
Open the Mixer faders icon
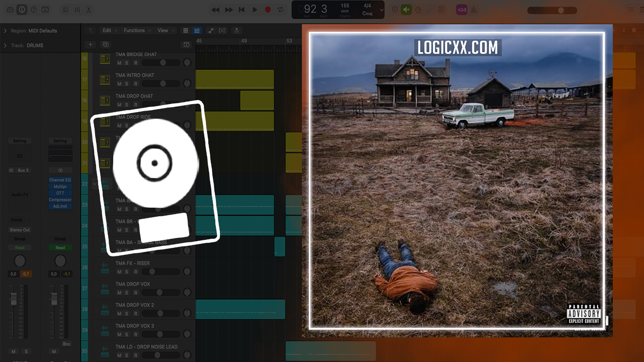coord(77,10)
